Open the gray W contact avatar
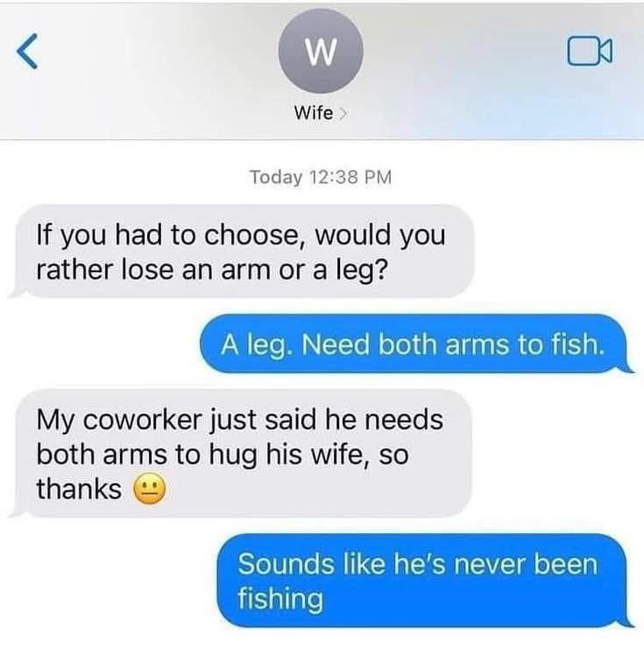Viewport: 644px width, 648px height. pyautogui.click(x=321, y=52)
